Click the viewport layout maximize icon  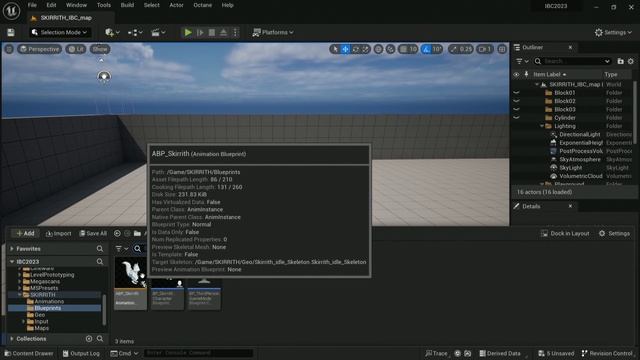[502, 49]
